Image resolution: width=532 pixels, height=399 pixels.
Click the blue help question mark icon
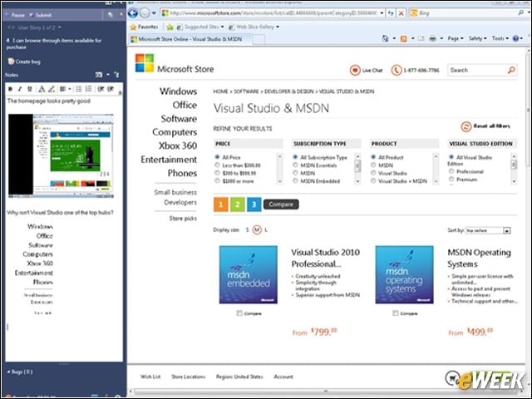pos(515,38)
